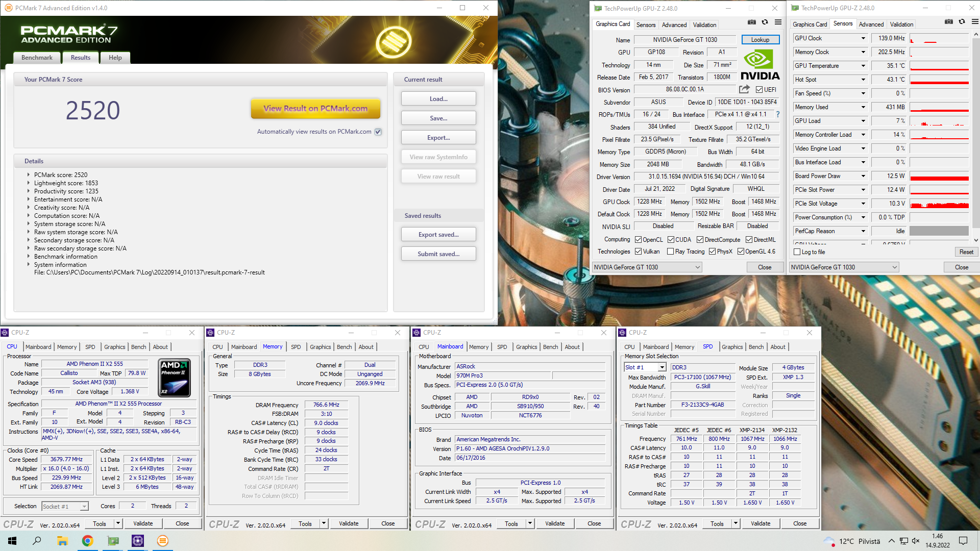980x551 pixels.
Task: Open the Socket #1 selection dropdown
Action: point(65,507)
